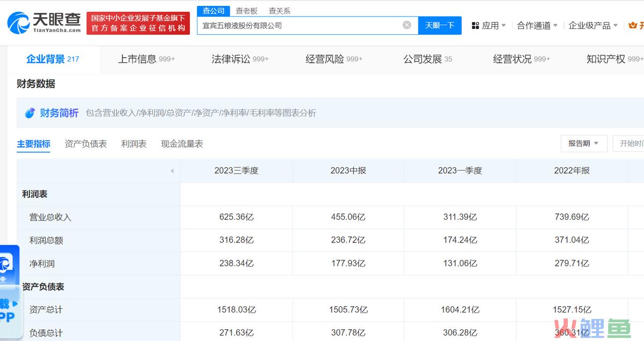Expand the 合作通道 dropdown

[x=537, y=26]
